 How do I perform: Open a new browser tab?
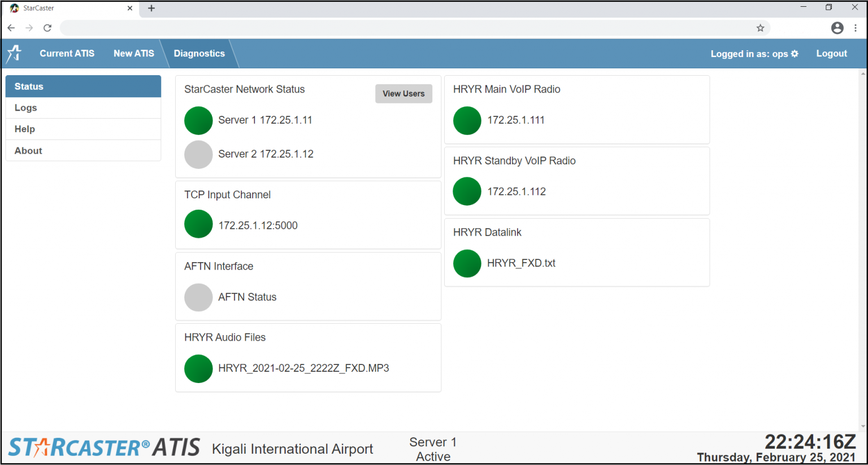tap(151, 8)
